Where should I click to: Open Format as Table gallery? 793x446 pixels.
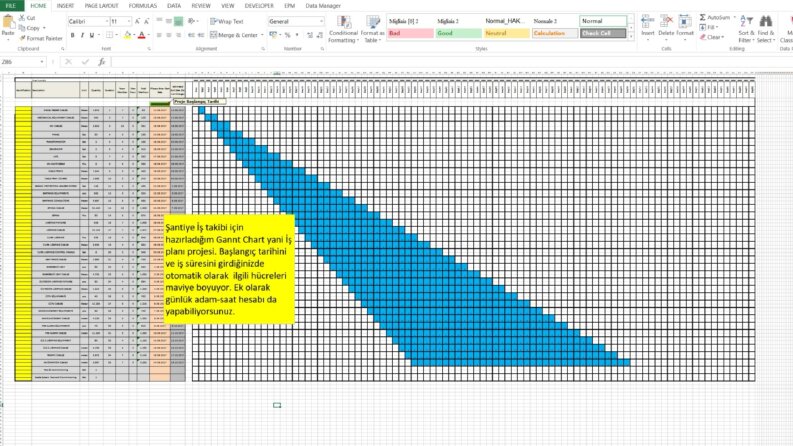coord(373,29)
